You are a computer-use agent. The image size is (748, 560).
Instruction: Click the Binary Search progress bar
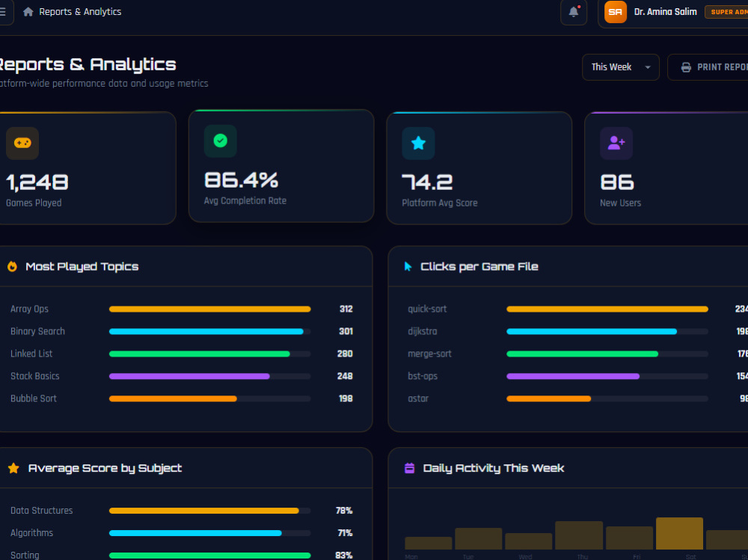pos(210,331)
